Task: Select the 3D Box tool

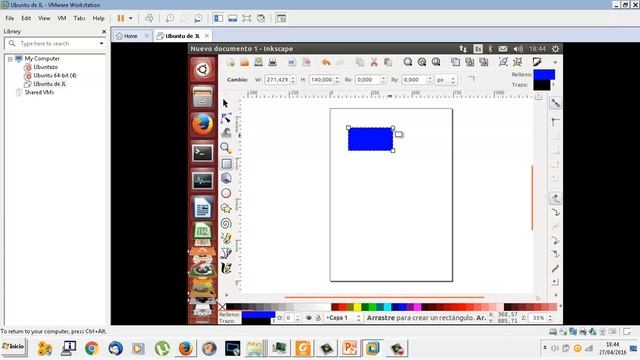Action: click(x=226, y=178)
